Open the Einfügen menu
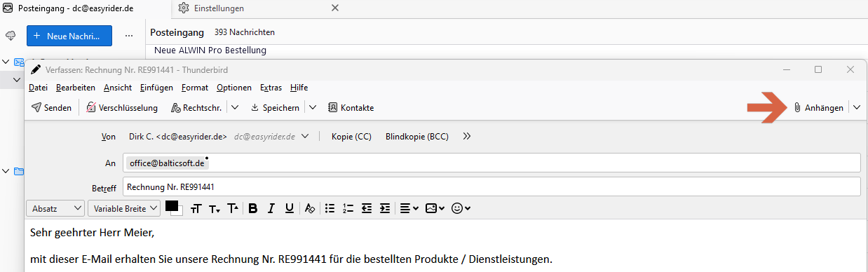Screen dimensions: 868x272 [156, 88]
